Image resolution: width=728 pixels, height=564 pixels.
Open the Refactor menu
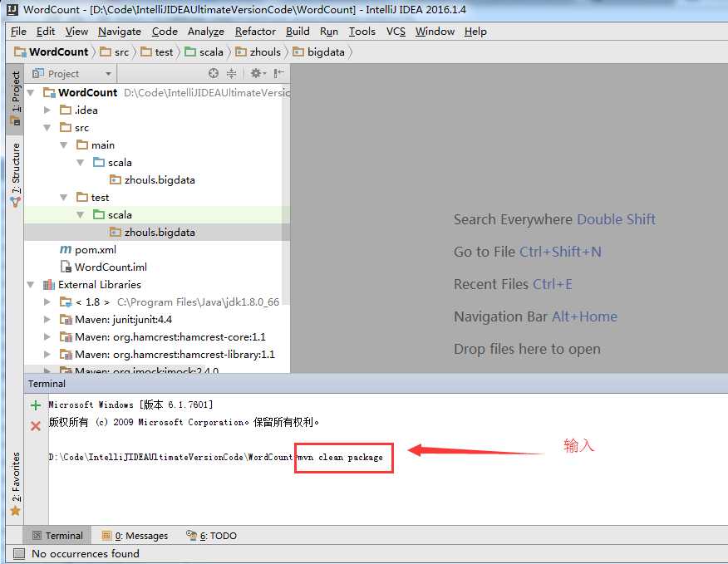pyautogui.click(x=255, y=31)
